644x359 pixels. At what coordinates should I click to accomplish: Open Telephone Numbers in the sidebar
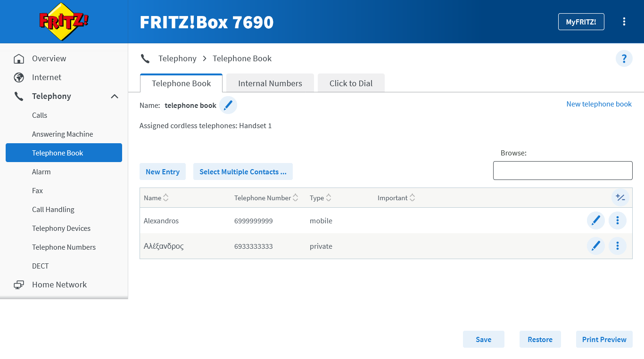[64, 247]
